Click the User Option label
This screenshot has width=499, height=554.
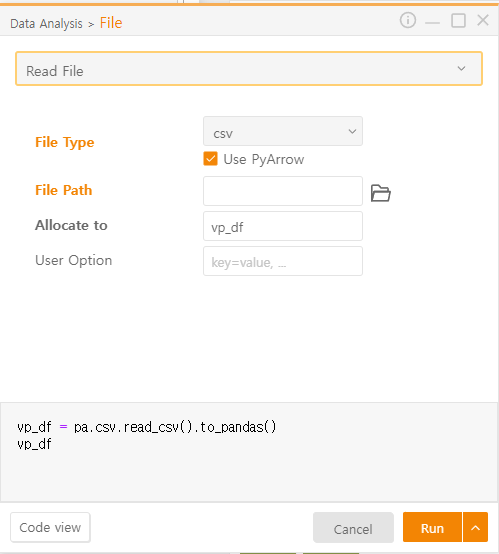[74, 260]
